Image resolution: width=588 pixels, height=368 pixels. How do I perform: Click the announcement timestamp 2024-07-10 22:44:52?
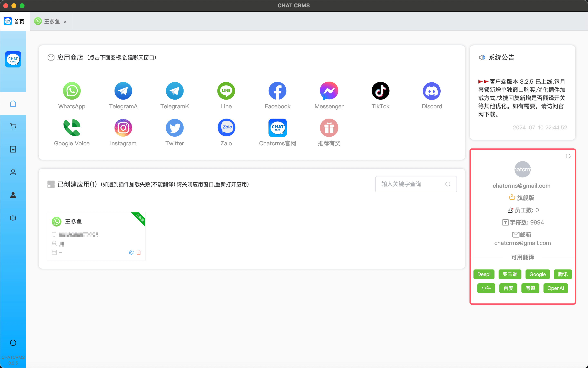coord(540,128)
